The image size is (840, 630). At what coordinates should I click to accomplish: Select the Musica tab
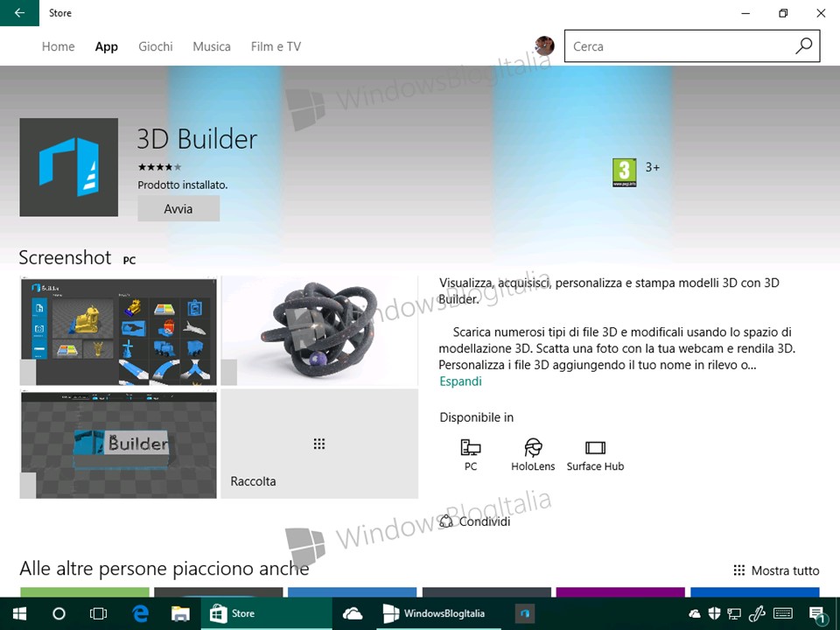coord(212,46)
